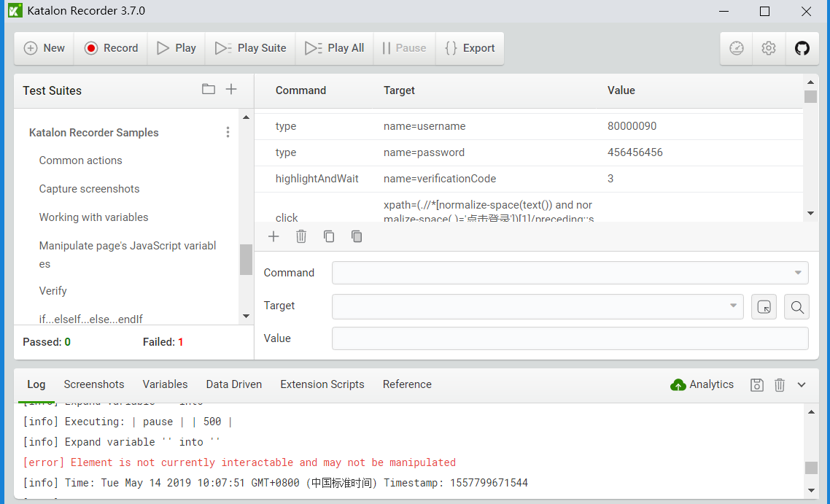
Task: Open the Export dialog
Action: tap(470, 48)
